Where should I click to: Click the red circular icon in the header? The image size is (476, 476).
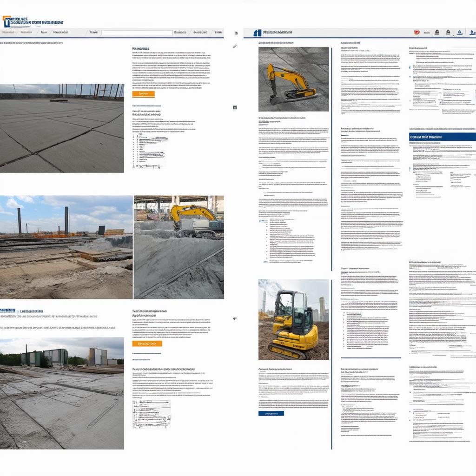tap(416, 33)
